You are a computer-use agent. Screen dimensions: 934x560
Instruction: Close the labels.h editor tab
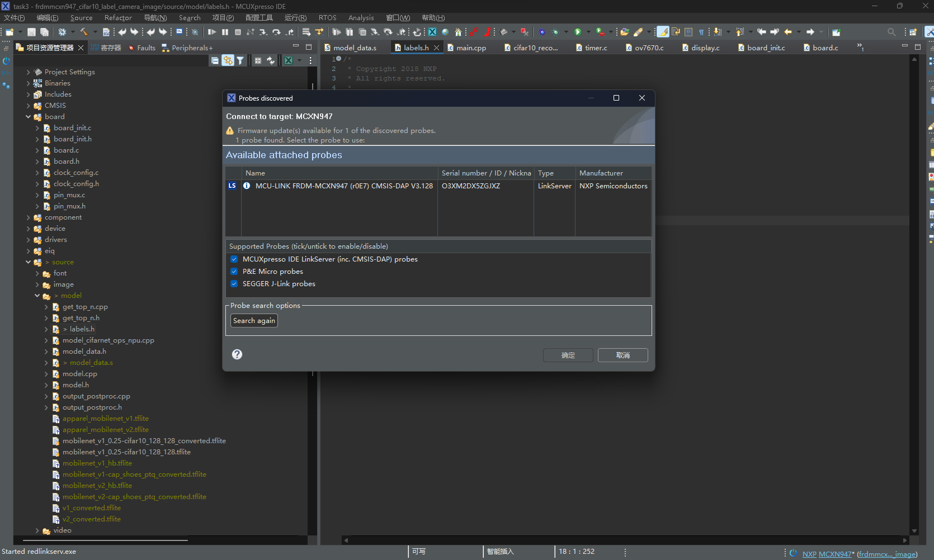[x=437, y=48]
